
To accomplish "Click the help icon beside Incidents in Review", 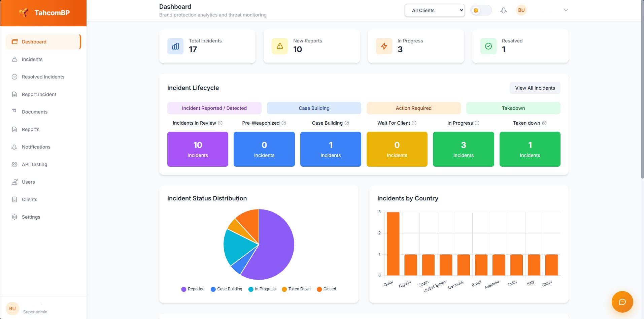I will (x=220, y=123).
